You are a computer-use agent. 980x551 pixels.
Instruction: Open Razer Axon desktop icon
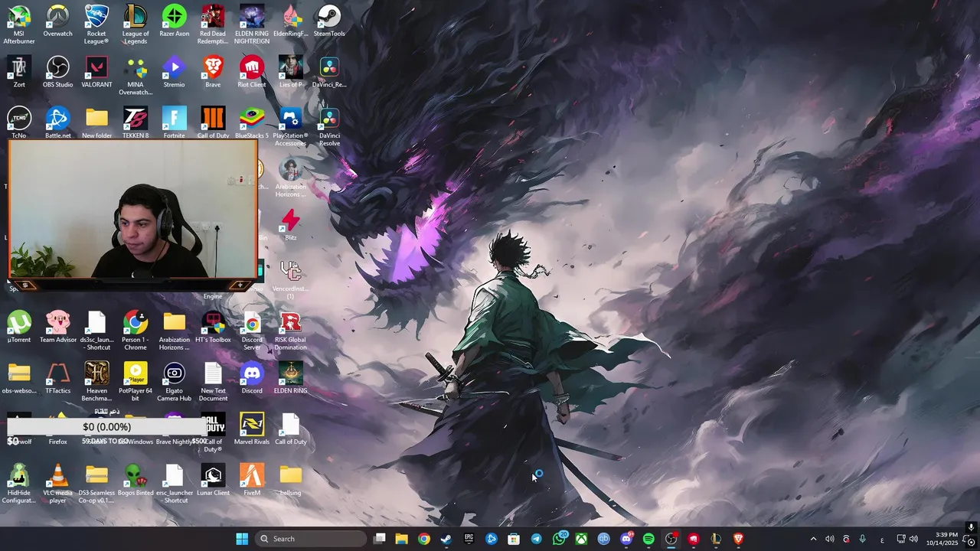point(174,21)
